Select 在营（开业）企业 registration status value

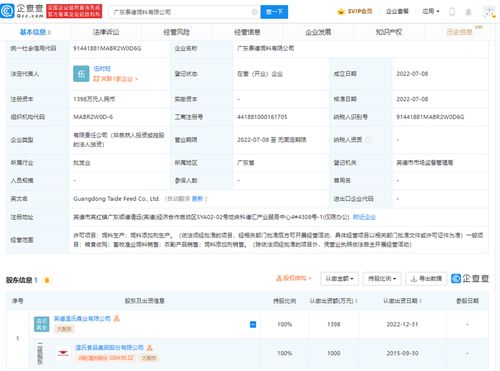click(x=260, y=74)
